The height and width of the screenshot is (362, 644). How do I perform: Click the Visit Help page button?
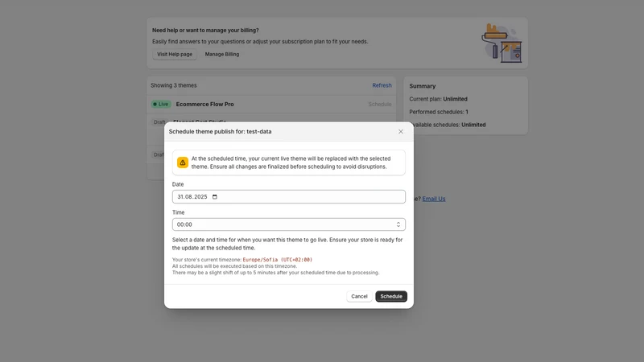175,54
